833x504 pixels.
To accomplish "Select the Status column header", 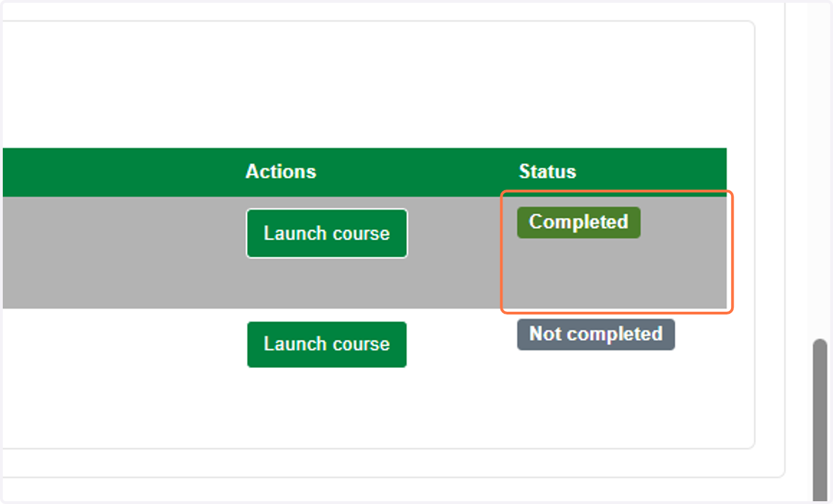I will pyautogui.click(x=548, y=171).
